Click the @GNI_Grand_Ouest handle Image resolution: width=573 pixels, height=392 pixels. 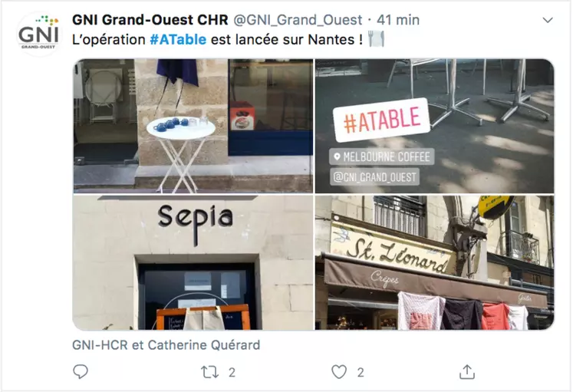298,20
